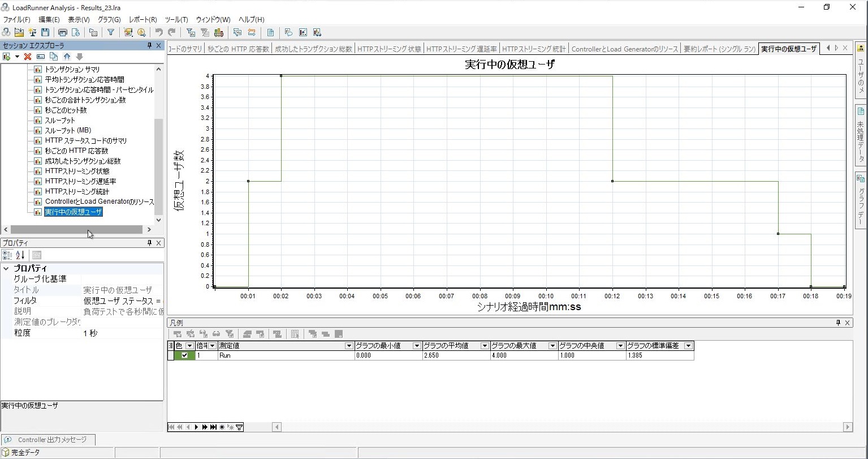Open the グラフ(G) menu
This screenshot has height=459, width=868.
(109, 19)
